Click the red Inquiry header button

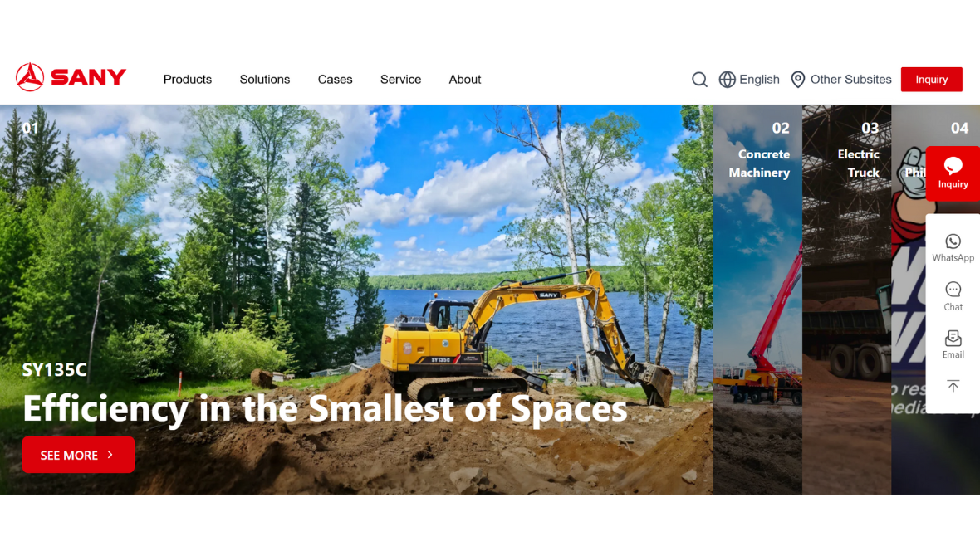tap(931, 80)
